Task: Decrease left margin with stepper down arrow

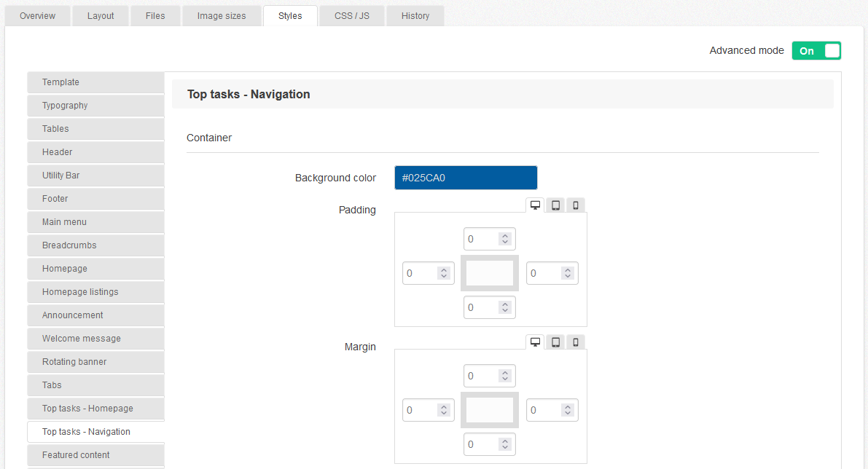Action: pos(445,413)
